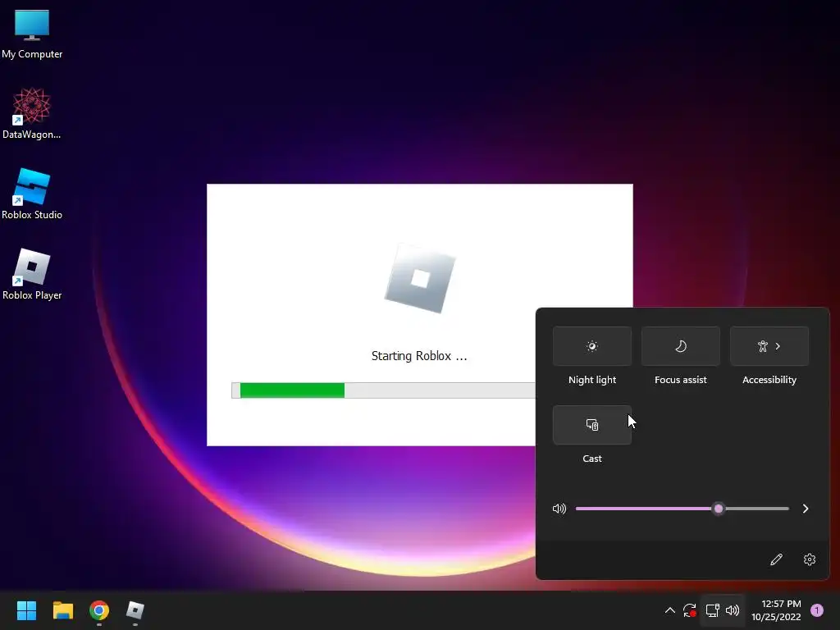The width and height of the screenshot is (840, 630).
Task: Expand Accessibility options chevron
Action: tap(778, 346)
